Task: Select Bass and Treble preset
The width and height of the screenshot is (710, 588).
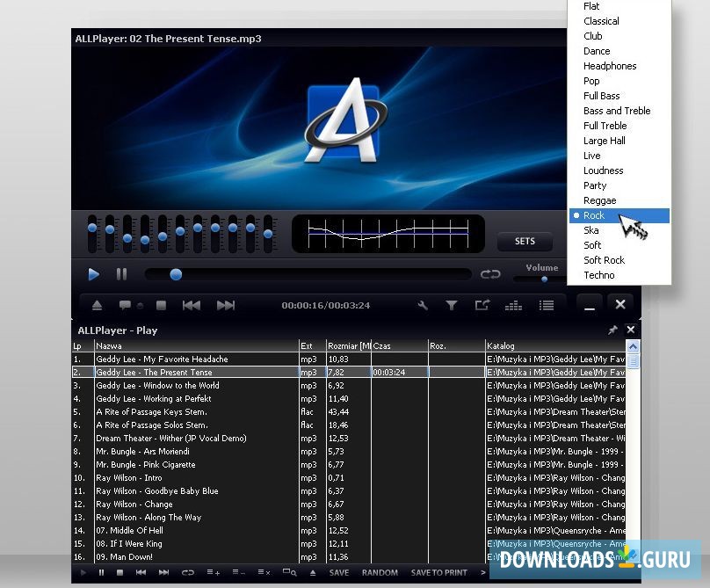Action: [619, 111]
